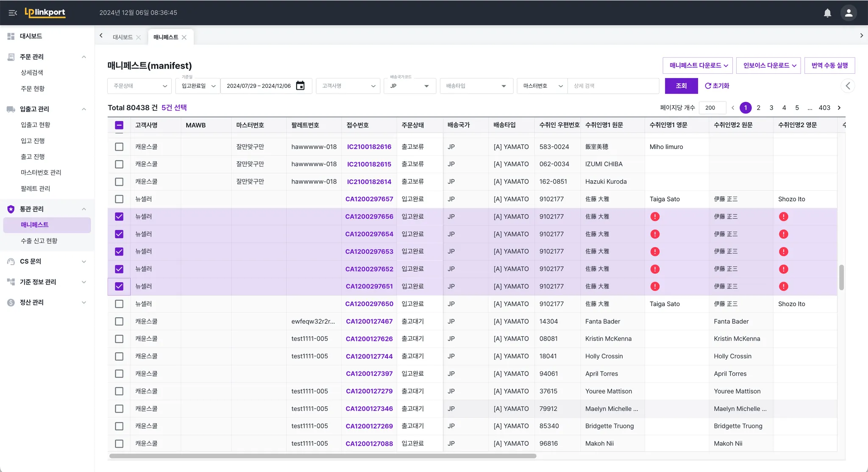The image size is (868, 472).
Task: Open the user profile avatar menu
Action: tap(849, 13)
